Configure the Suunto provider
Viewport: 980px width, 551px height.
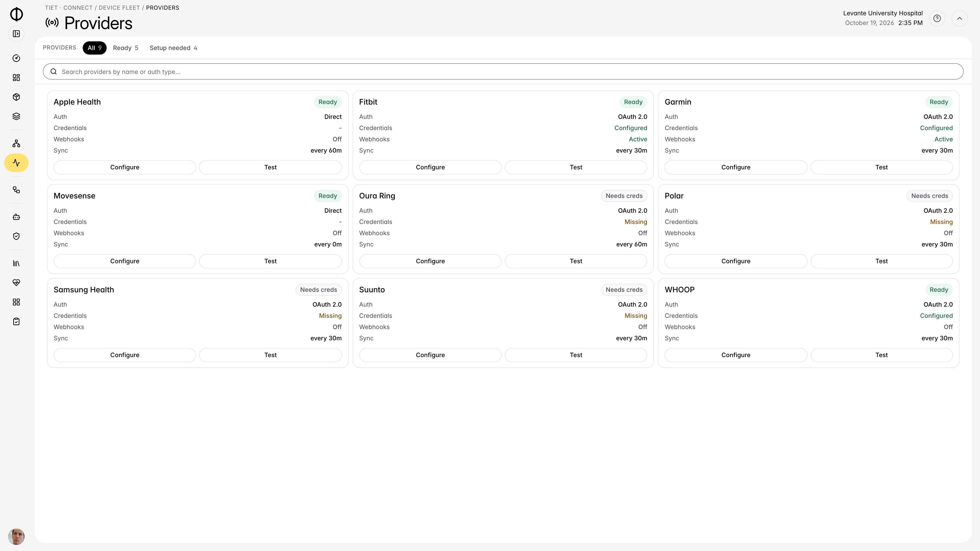430,355
